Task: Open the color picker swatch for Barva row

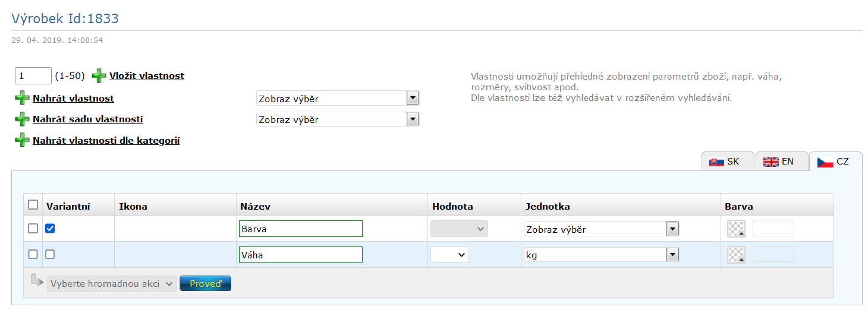Action: [736, 229]
